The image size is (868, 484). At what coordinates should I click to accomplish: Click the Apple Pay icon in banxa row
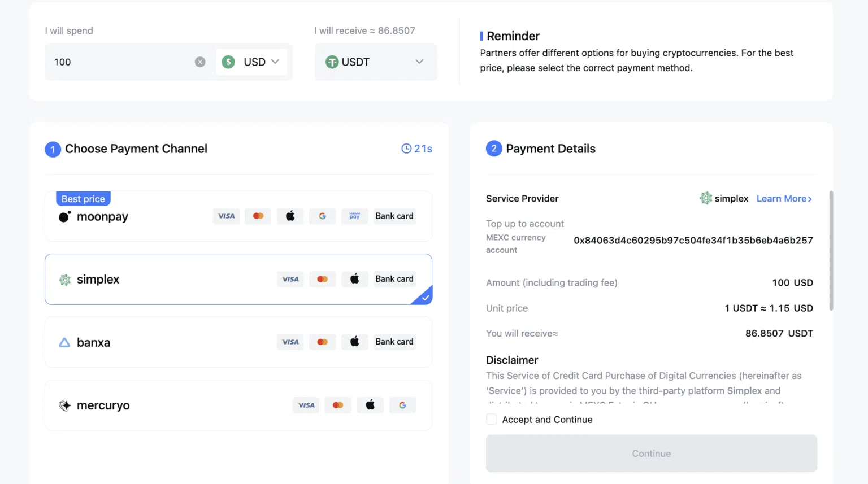[354, 342]
